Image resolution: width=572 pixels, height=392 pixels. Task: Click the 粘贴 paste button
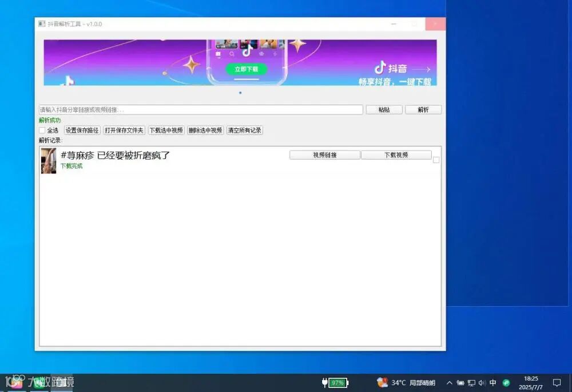point(384,109)
